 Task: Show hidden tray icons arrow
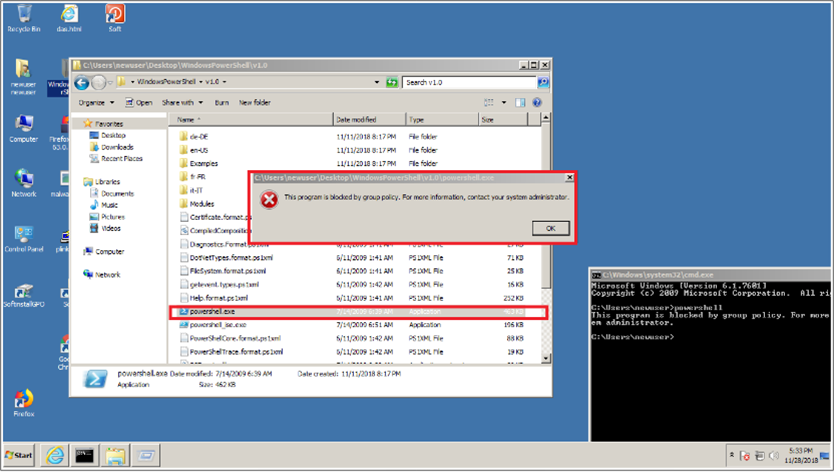pos(732,456)
